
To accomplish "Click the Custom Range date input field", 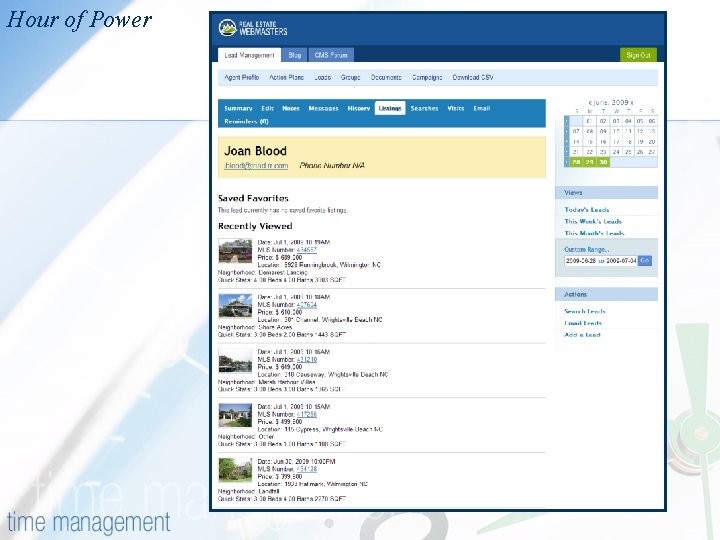I will coord(601,260).
